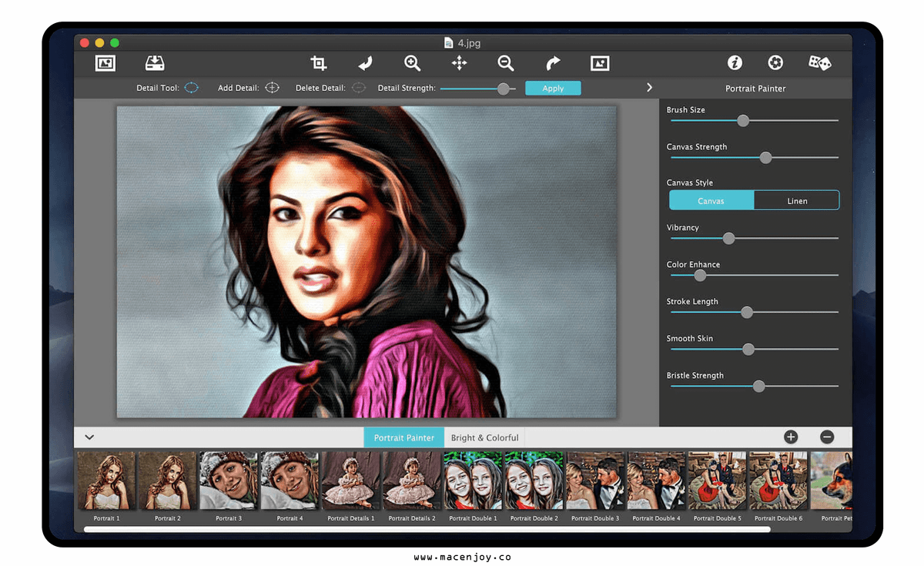
Task: Select the Portrait Details 1 preset
Action: [x=350, y=481]
